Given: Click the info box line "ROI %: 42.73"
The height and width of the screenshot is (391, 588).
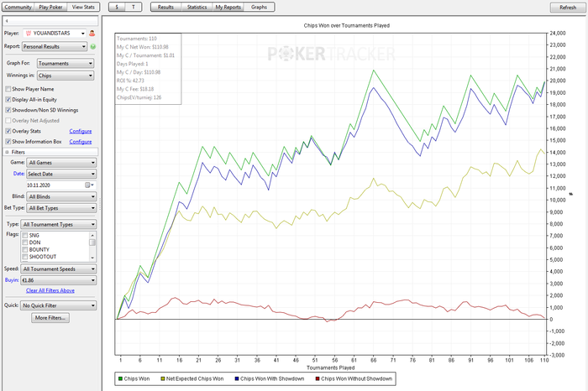Looking at the screenshot, I should (x=130, y=81).
